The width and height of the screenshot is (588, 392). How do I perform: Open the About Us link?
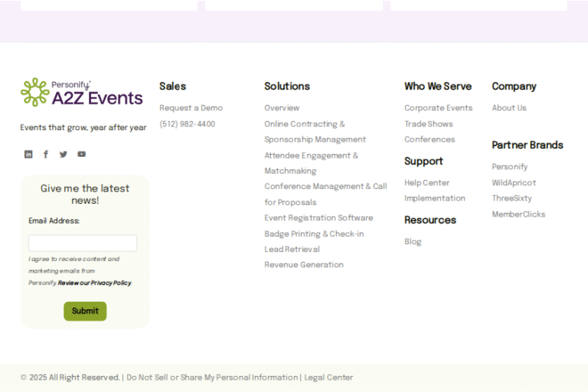[x=508, y=108]
